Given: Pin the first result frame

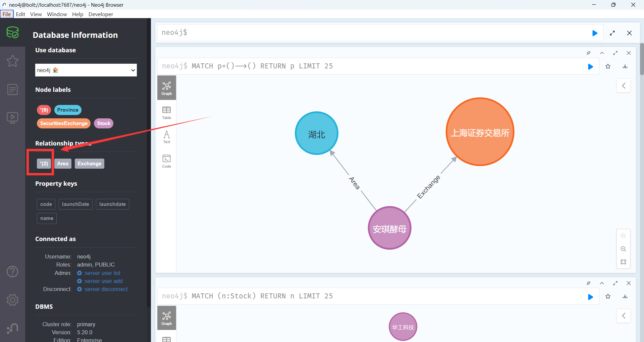Looking at the screenshot, I should (x=588, y=53).
